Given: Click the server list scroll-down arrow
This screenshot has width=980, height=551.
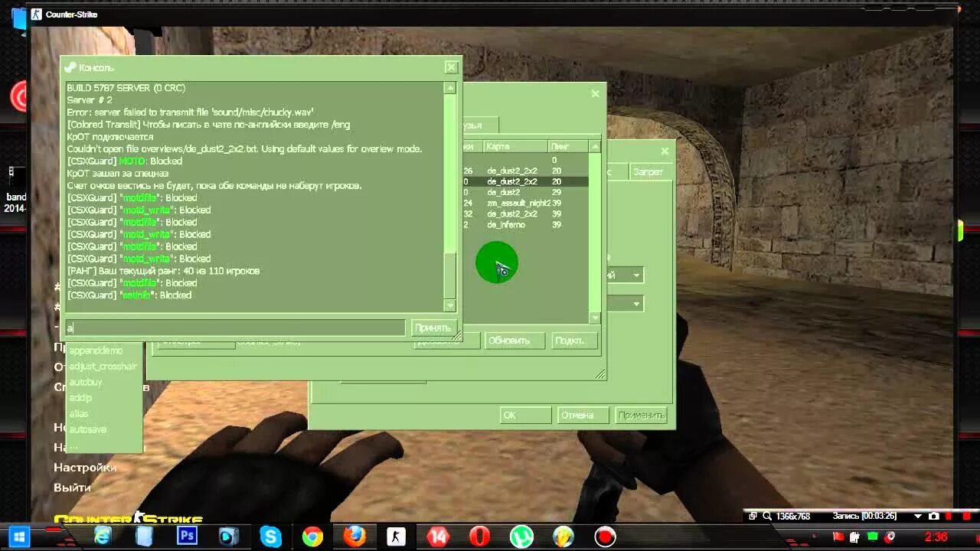Looking at the screenshot, I should pyautogui.click(x=595, y=318).
